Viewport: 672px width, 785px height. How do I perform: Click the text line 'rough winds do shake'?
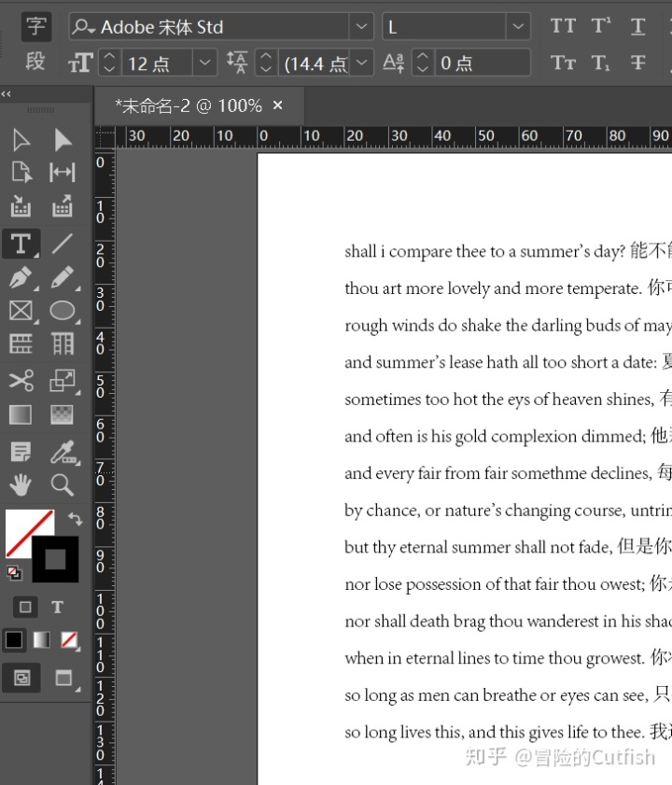[x=509, y=326]
